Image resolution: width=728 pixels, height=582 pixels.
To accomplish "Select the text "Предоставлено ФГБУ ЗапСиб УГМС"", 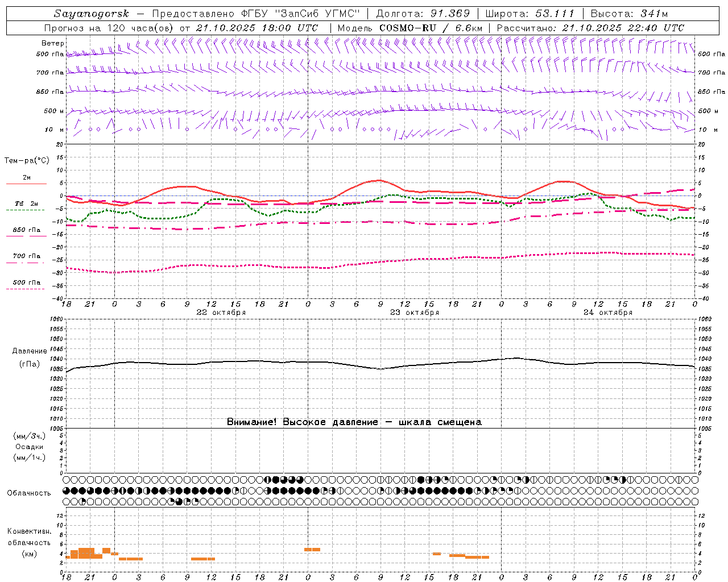I will point(256,14).
